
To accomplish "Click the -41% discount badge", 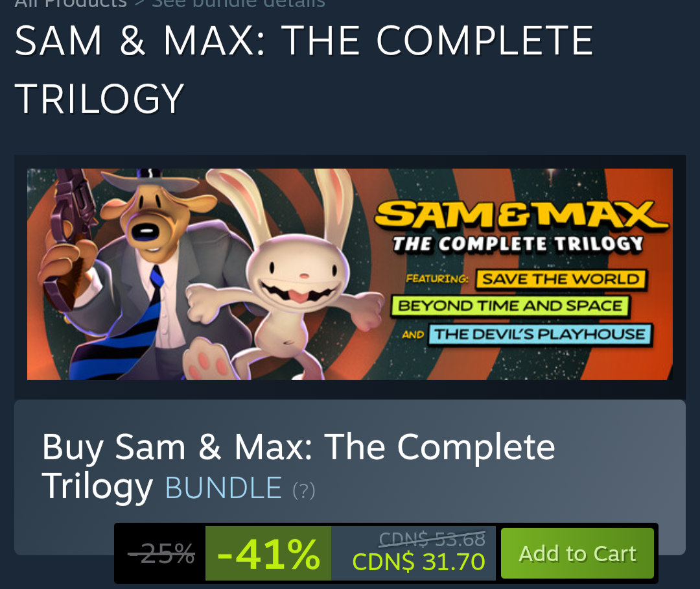I will click(268, 553).
